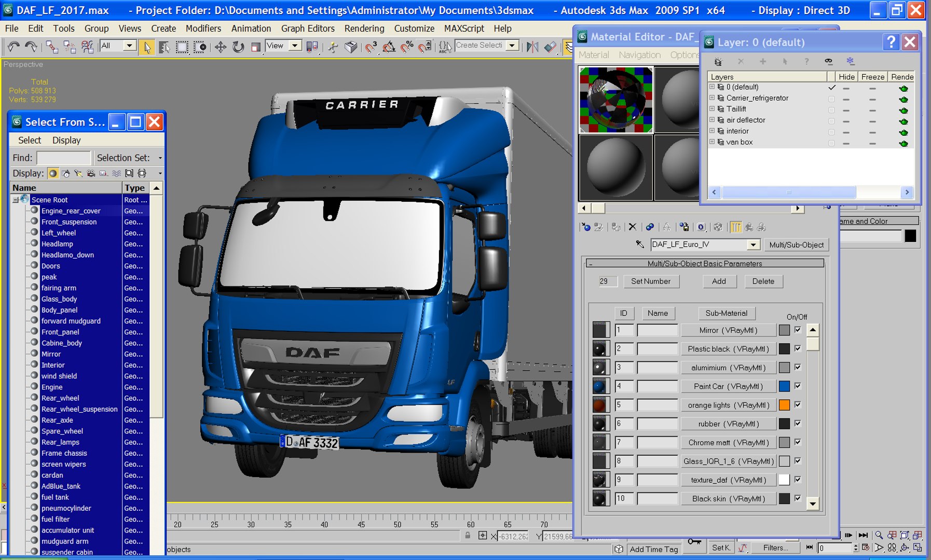
Task: Open the Graph Editors menu
Action: pos(308,29)
